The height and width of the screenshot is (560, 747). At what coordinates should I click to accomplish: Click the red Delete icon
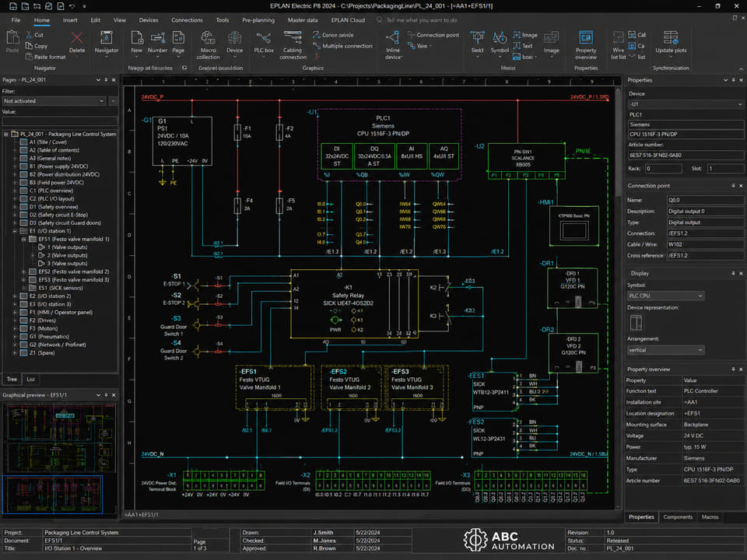(77, 37)
